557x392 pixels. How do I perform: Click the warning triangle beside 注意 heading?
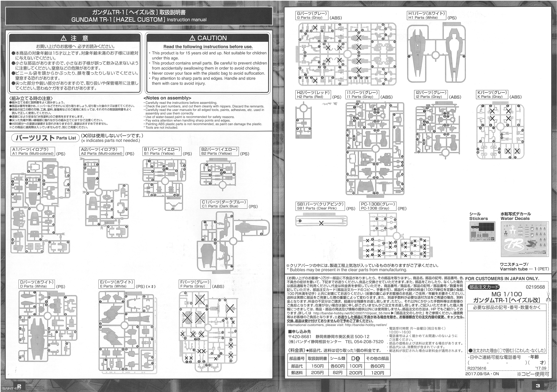coord(64,38)
